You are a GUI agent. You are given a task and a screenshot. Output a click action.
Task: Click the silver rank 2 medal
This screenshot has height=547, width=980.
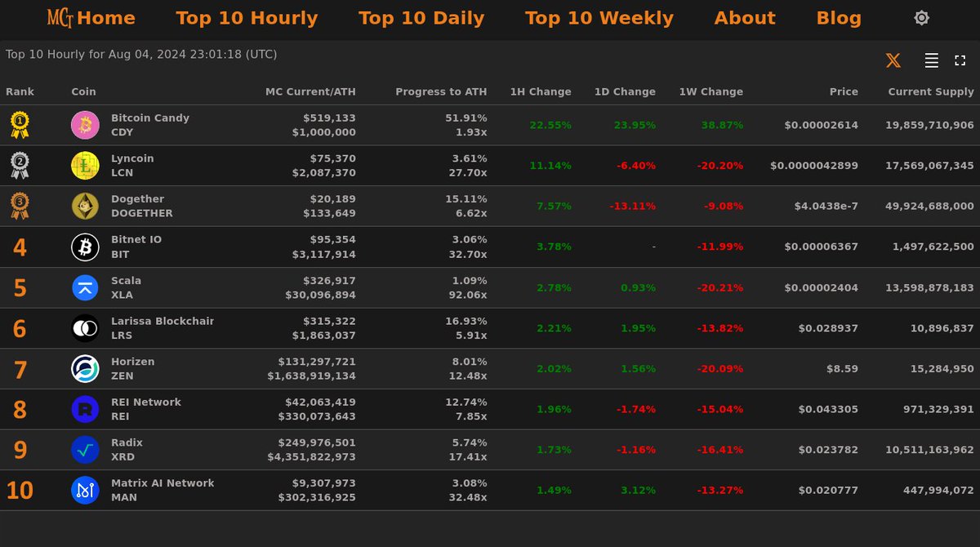pos(20,166)
